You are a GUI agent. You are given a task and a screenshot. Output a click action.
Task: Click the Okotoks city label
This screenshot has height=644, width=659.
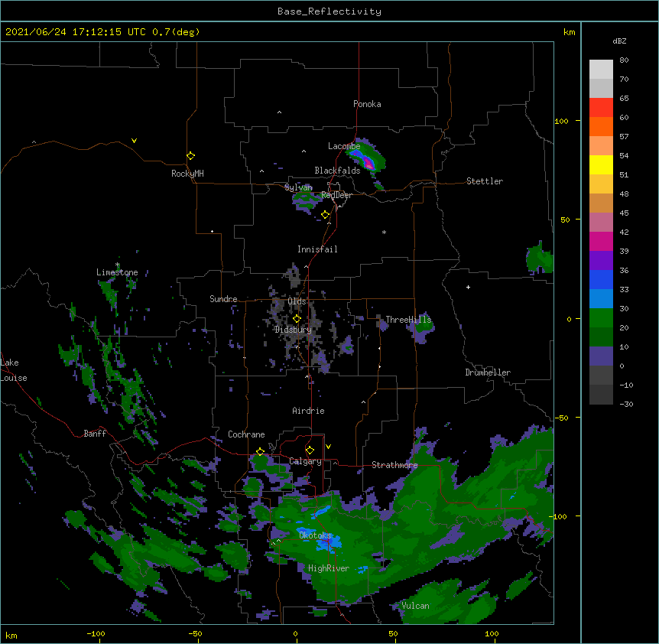tap(315, 535)
